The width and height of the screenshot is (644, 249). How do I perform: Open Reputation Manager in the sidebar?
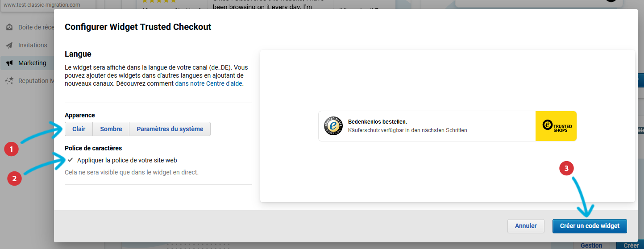tap(36, 81)
